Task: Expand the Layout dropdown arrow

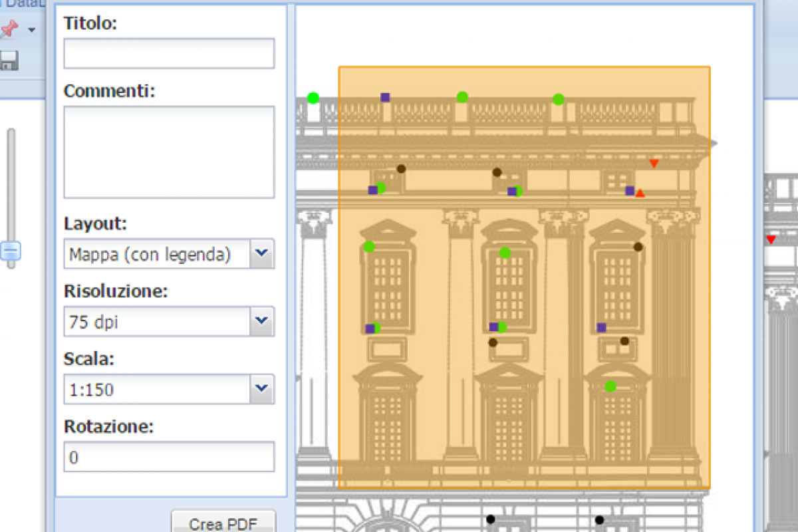Action: pyautogui.click(x=262, y=253)
